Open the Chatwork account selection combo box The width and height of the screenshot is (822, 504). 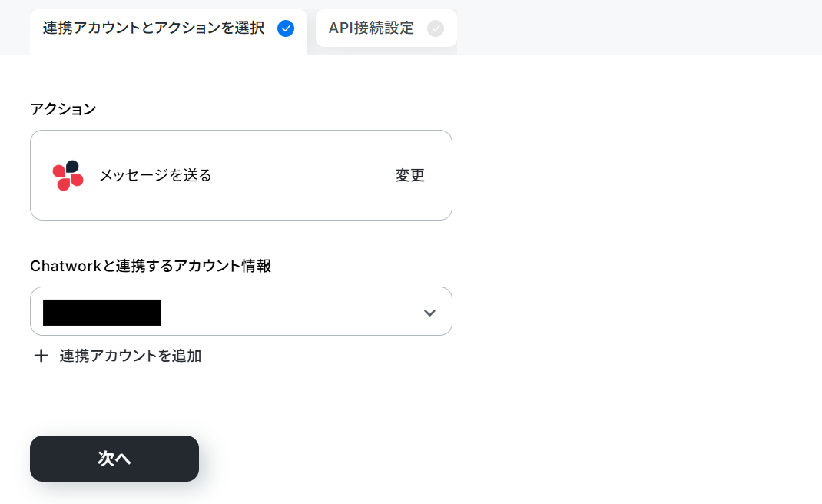point(241,311)
